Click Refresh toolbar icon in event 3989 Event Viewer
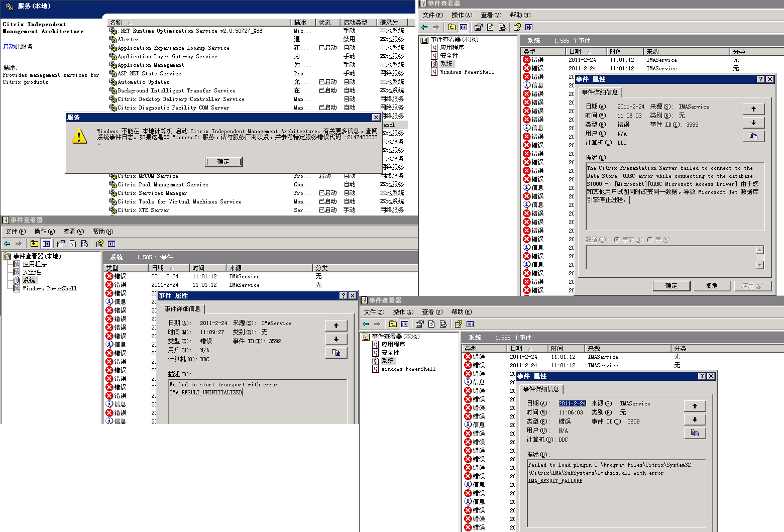The image size is (784, 532). [x=490, y=27]
